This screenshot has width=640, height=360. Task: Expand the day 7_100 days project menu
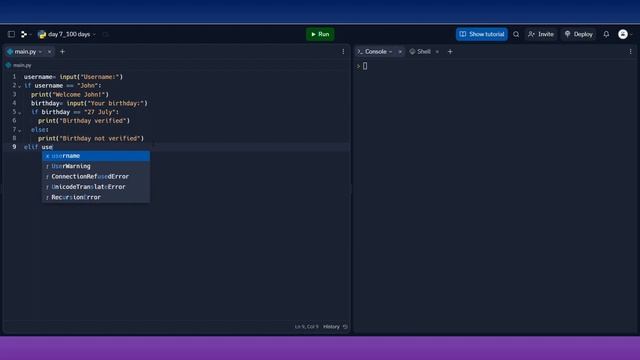[72, 34]
